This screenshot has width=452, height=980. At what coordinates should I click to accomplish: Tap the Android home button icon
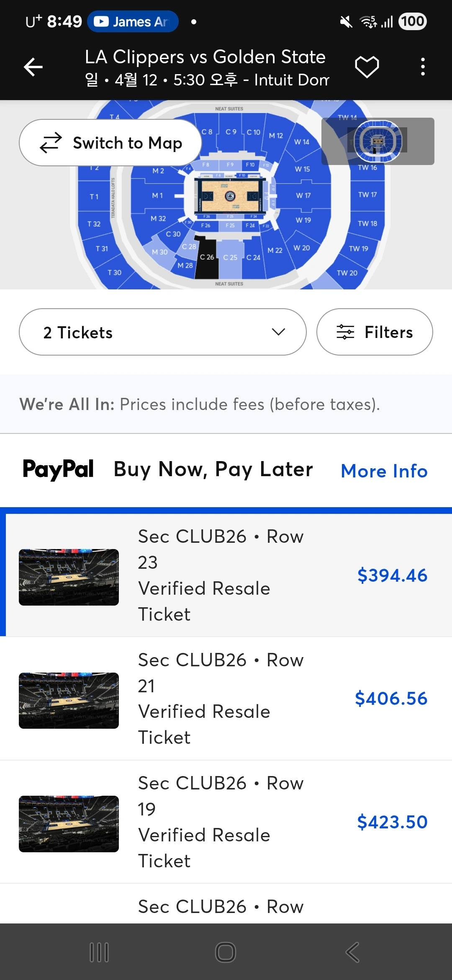(226, 952)
